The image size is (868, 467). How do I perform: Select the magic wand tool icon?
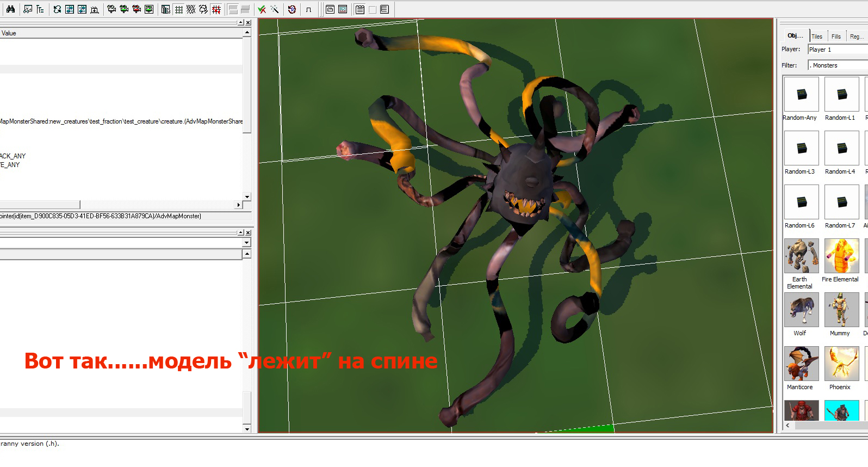(275, 9)
